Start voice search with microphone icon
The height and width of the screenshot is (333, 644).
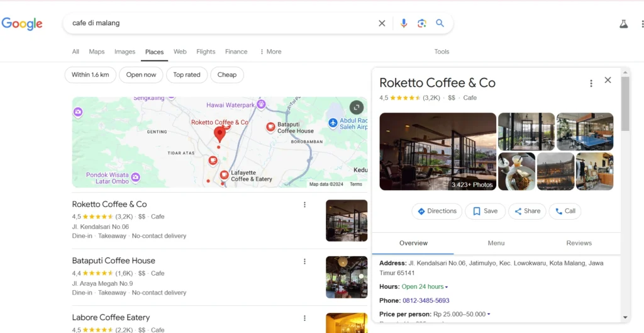[404, 23]
